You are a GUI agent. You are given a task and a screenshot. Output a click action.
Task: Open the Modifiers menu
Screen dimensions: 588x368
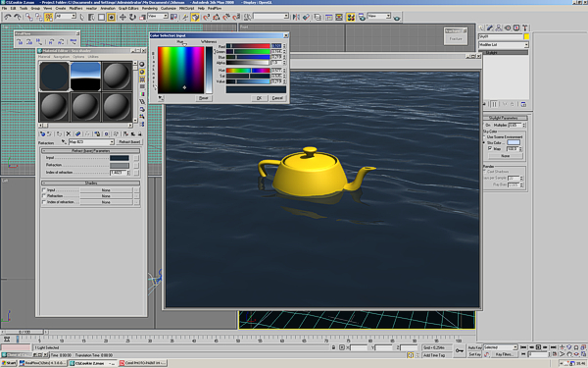click(x=75, y=8)
